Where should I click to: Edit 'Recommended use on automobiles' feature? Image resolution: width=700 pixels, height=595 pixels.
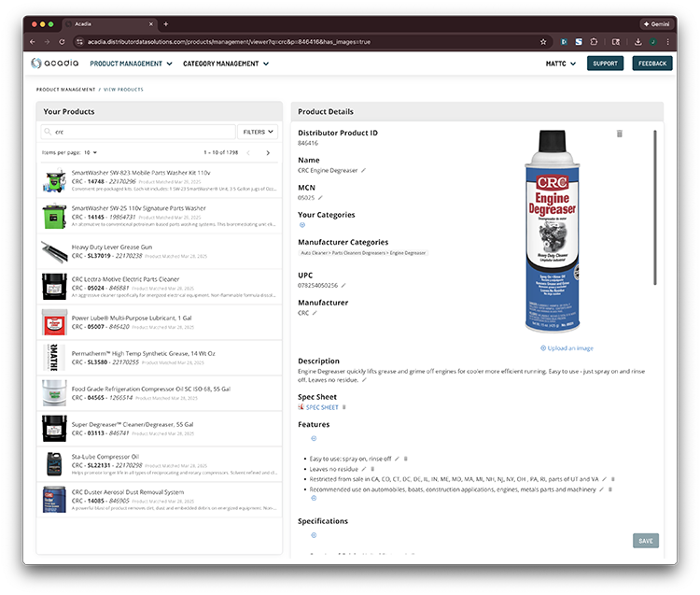pyautogui.click(x=601, y=489)
